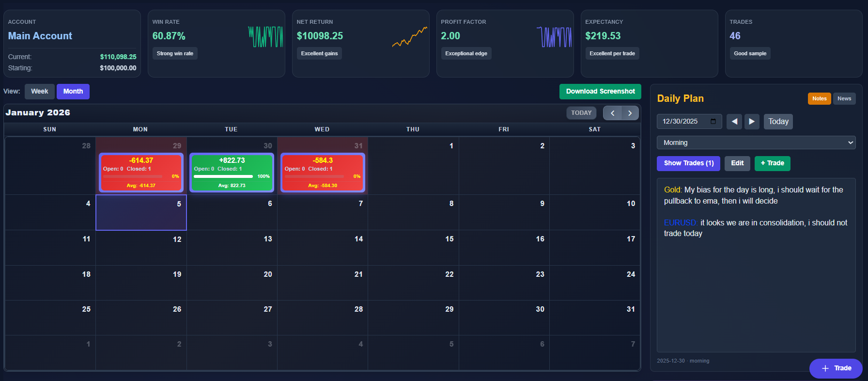Viewport: 868px width, 381px height.
Task: Select the Notes tab in Daily Plan
Action: pyautogui.click(x=820, y=98)
